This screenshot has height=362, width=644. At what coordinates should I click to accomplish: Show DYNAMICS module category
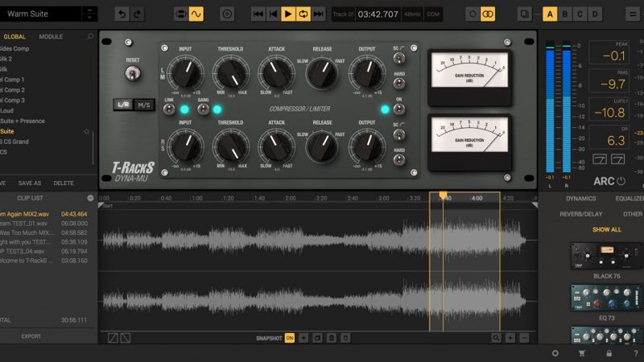point(580,199)
